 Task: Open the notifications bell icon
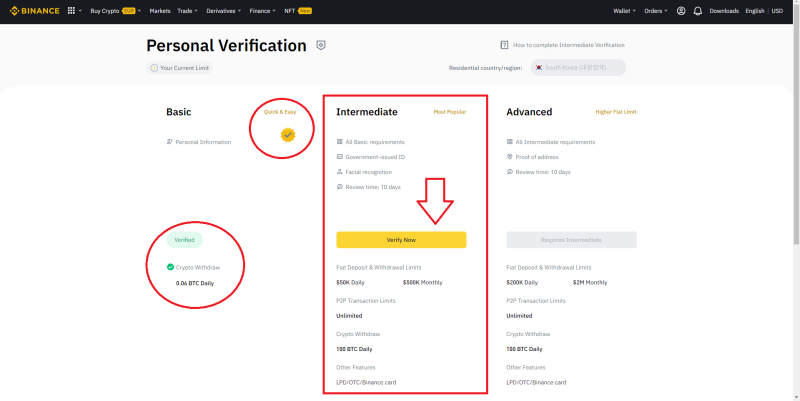[x=697, y=11]
